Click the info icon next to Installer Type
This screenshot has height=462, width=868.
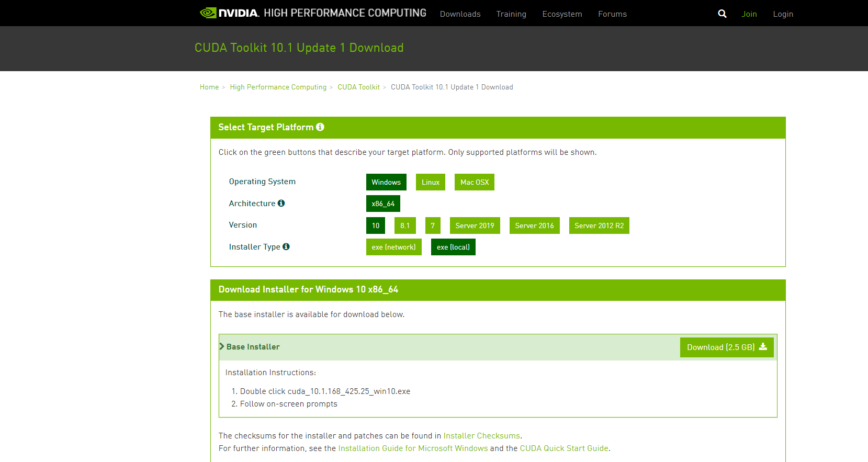286,246
